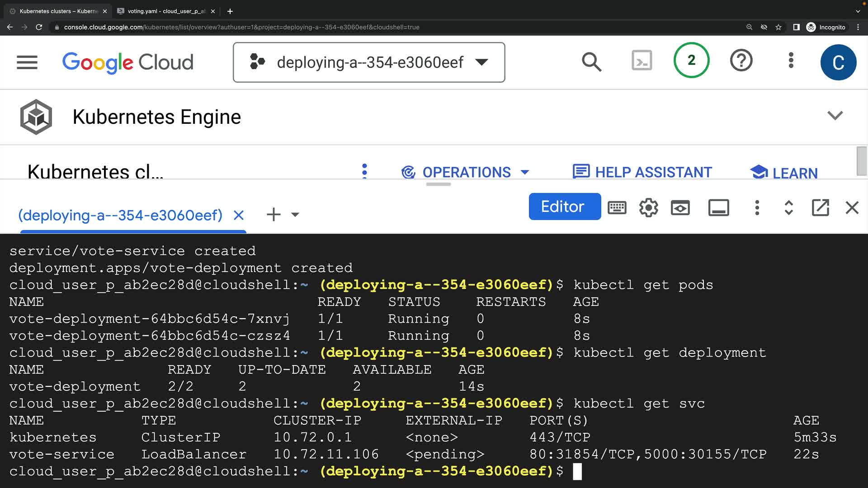Open Cloud Shell terminal settings gear
Viewport: 868px width, 488px height.
point(648,207)
